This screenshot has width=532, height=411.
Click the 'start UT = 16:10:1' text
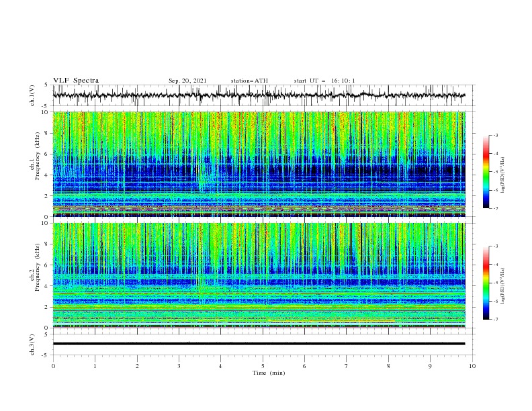[x=324, y=81]
